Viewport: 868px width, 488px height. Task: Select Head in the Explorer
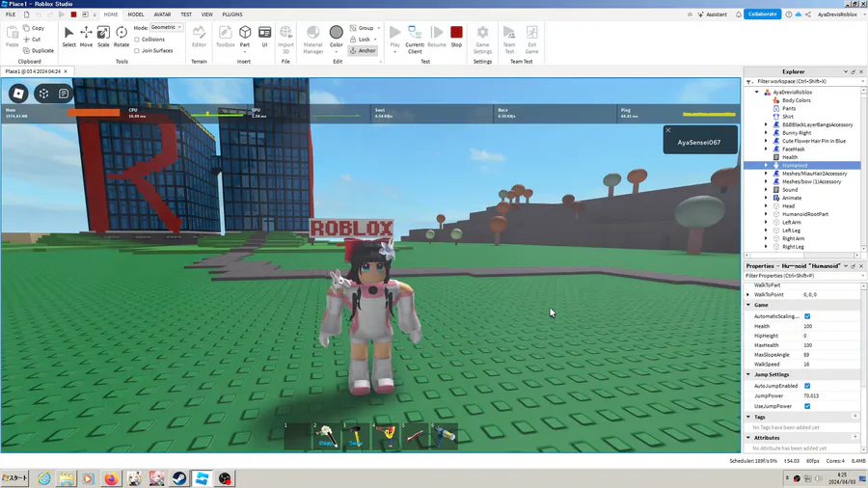(788, 205)
